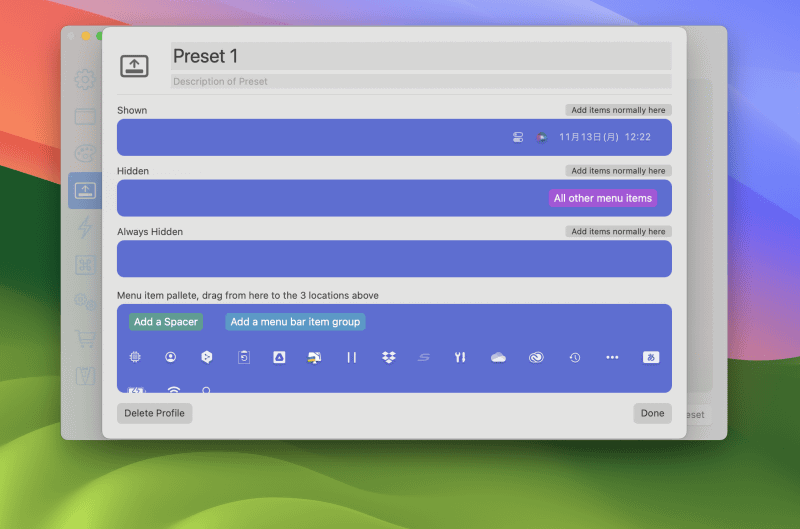Select the Japanese input あ icon in palette
Screen dimensions: 800x529
(651, 357)
